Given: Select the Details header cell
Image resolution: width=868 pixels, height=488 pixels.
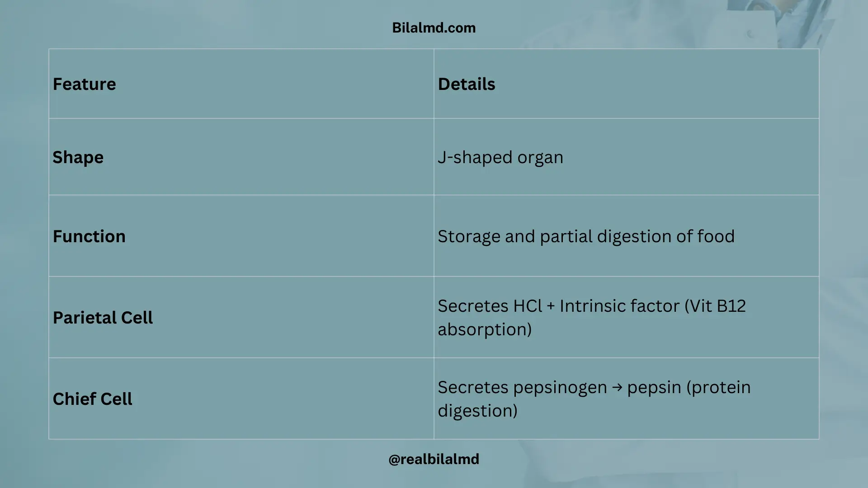Looking at the screenshot, I should click(626, 84).
